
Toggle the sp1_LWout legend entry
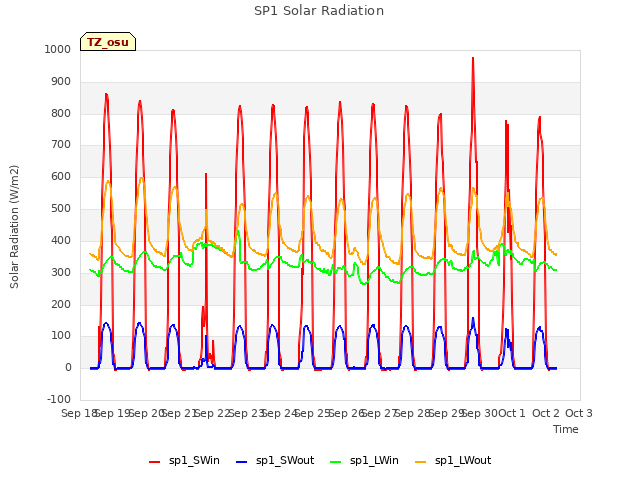coord(453,461)
